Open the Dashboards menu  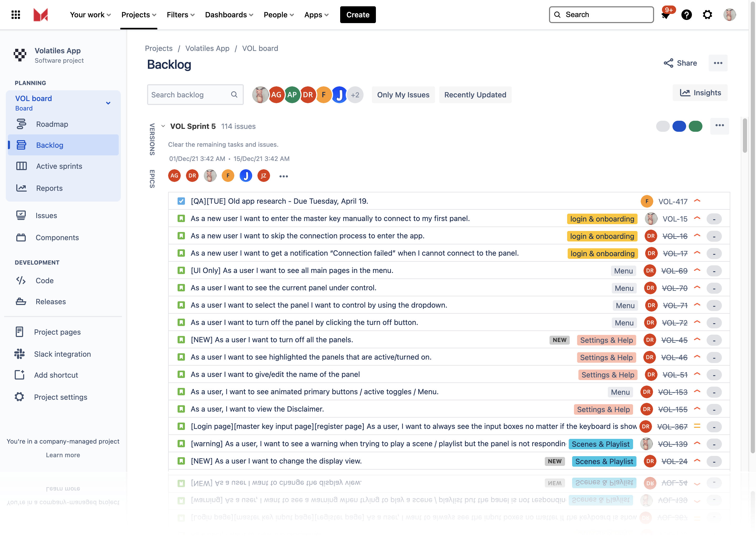[x=229, y=15]
